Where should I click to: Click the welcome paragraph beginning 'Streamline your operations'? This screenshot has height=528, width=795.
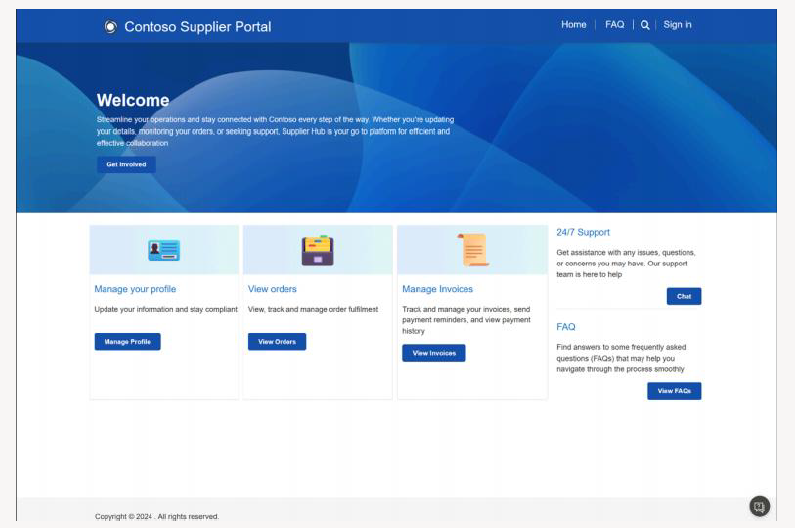275,131
